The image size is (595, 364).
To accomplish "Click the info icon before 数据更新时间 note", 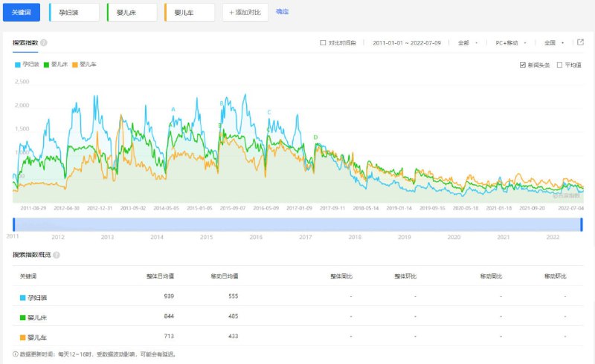I will coord(16,354).
